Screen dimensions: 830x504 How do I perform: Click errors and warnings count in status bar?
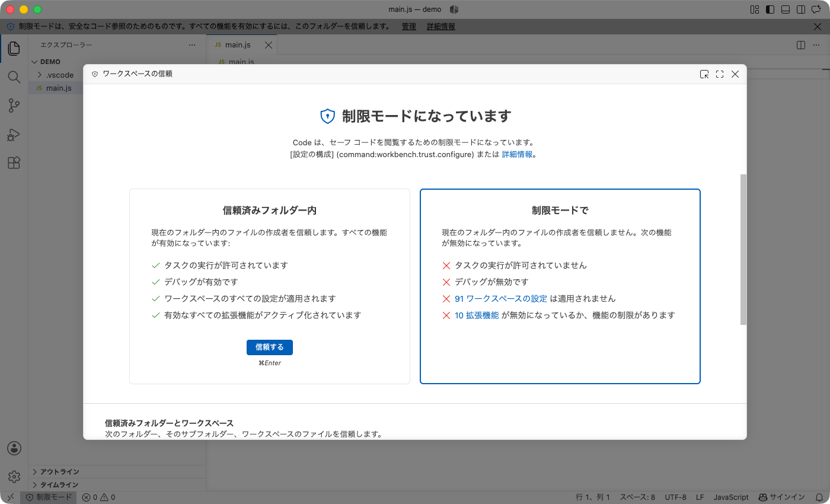pyautogui.click(x=99, y=497)
